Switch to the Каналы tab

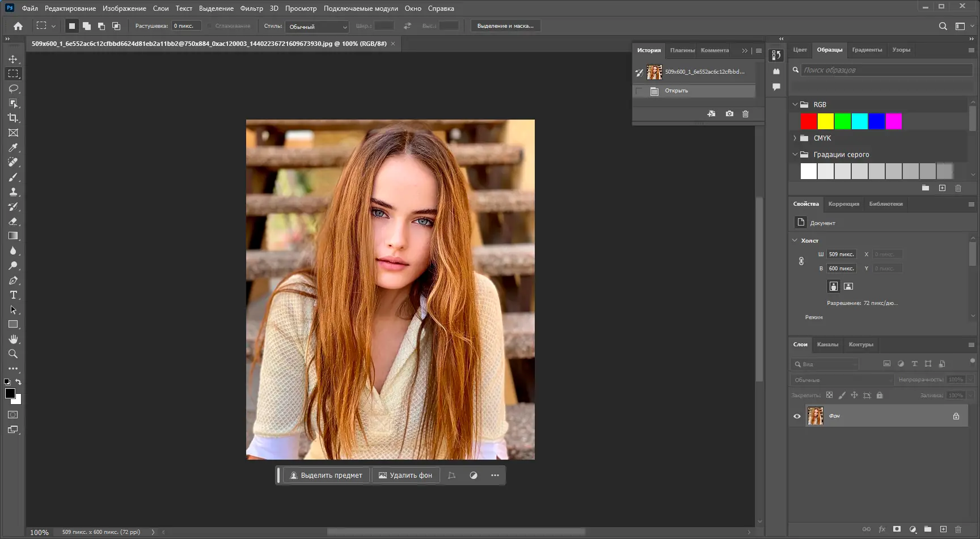pos(827,345)
